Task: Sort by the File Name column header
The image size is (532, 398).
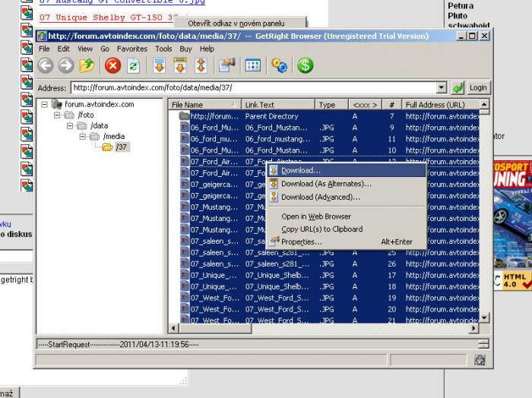Action: coord(199,105)
